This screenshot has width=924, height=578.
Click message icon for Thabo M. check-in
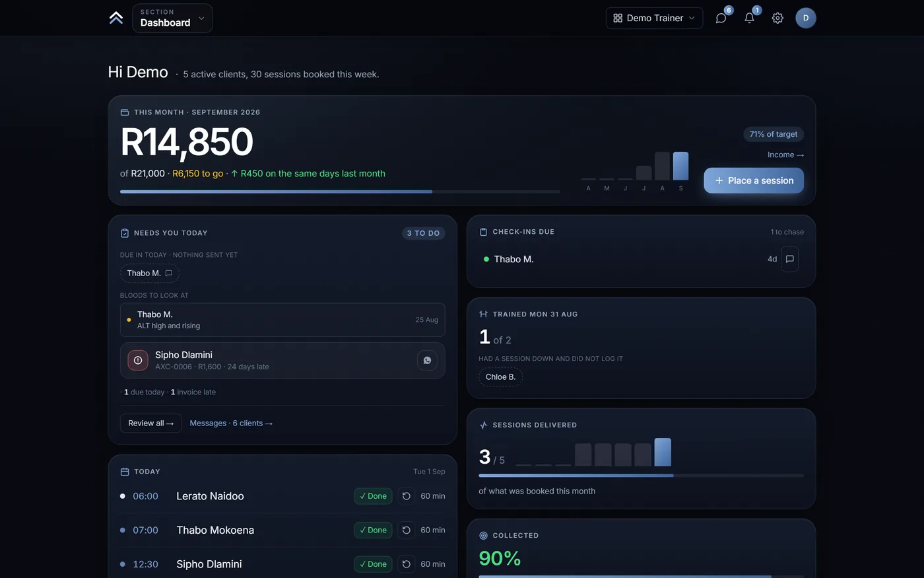[789, 259]
